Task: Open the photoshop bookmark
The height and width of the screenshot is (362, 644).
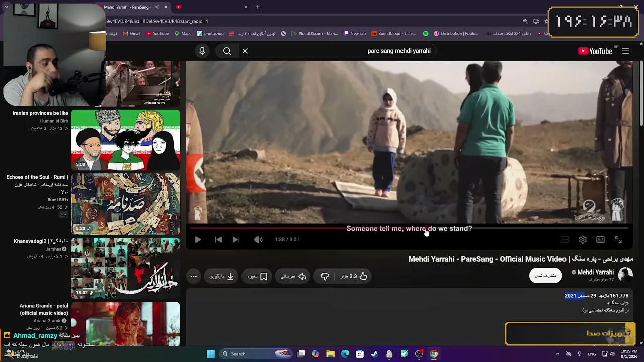Action: click(x=210, y=34)
